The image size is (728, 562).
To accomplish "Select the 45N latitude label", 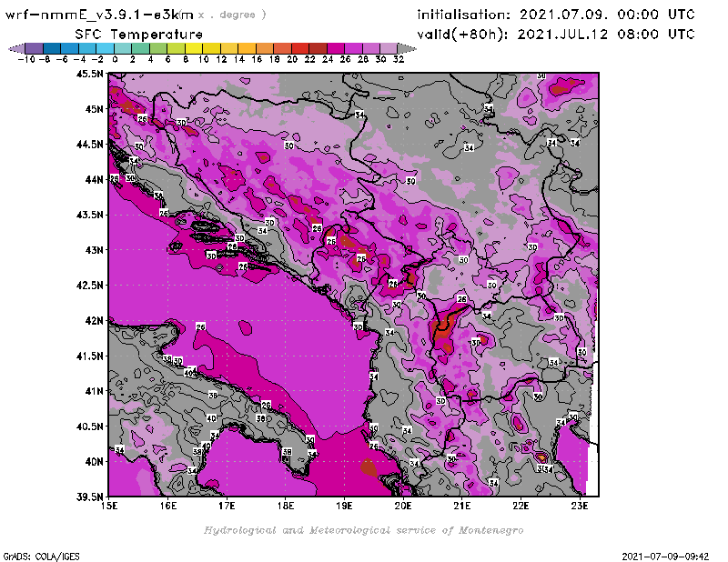I will [94, 109].
